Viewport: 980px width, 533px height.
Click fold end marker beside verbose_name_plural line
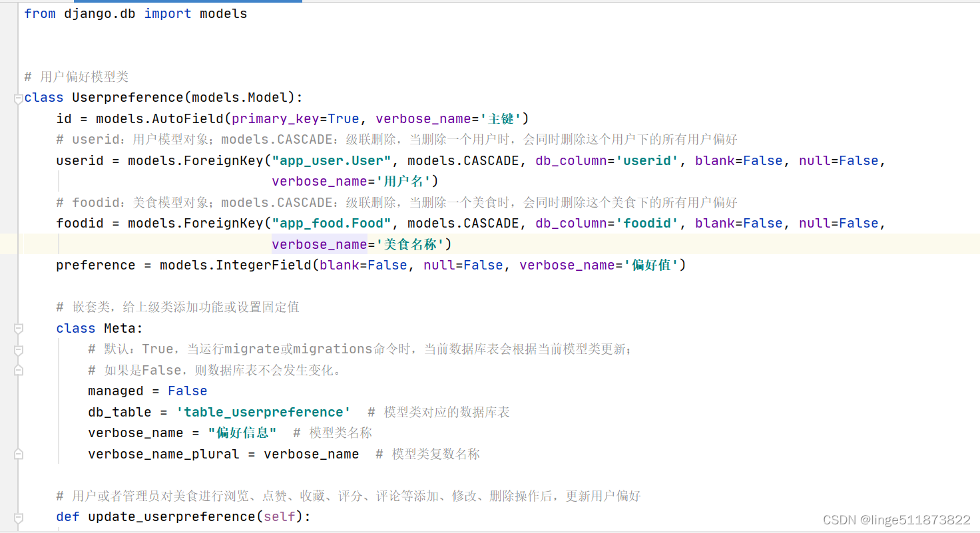coord(19,454)
